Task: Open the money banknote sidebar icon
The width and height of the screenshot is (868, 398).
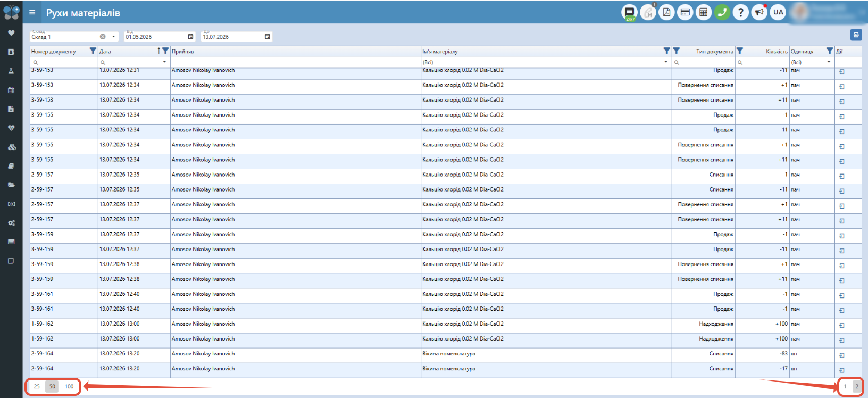Action: 11,204
